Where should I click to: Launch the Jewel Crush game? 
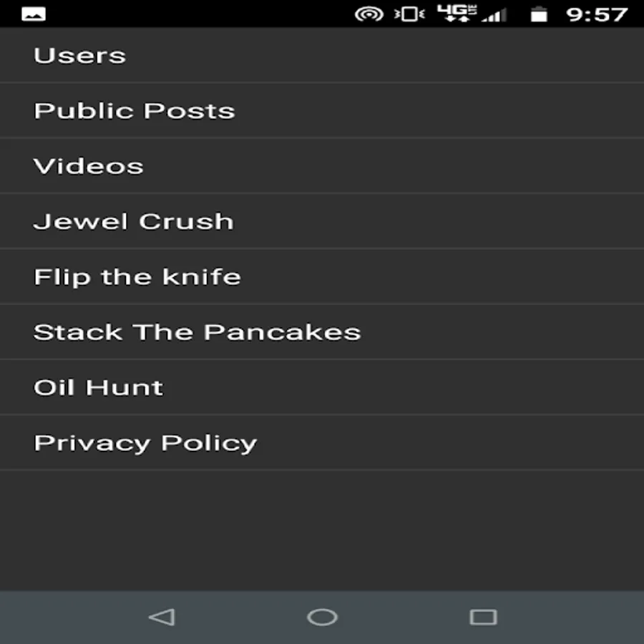(322, 221)
